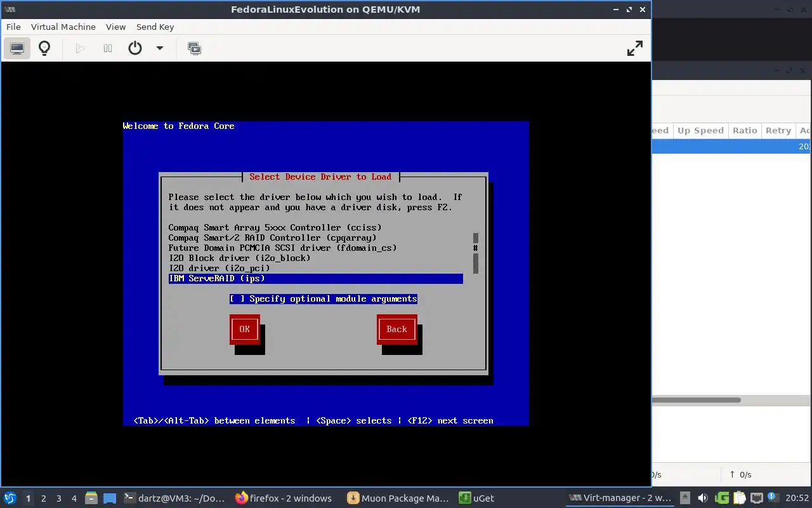Click the OK button in installer dialog
The width and height of the screenshot is (812, 508).
(244, 329)
